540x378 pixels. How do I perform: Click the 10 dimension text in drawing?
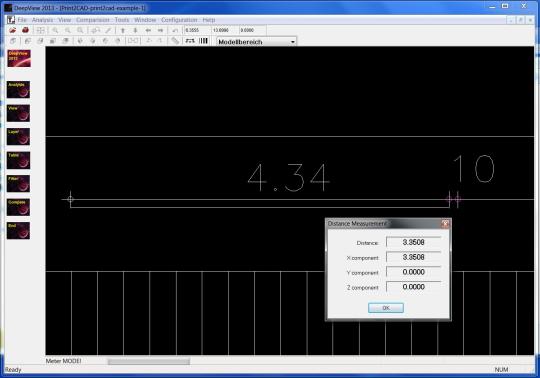pos(474,169)
